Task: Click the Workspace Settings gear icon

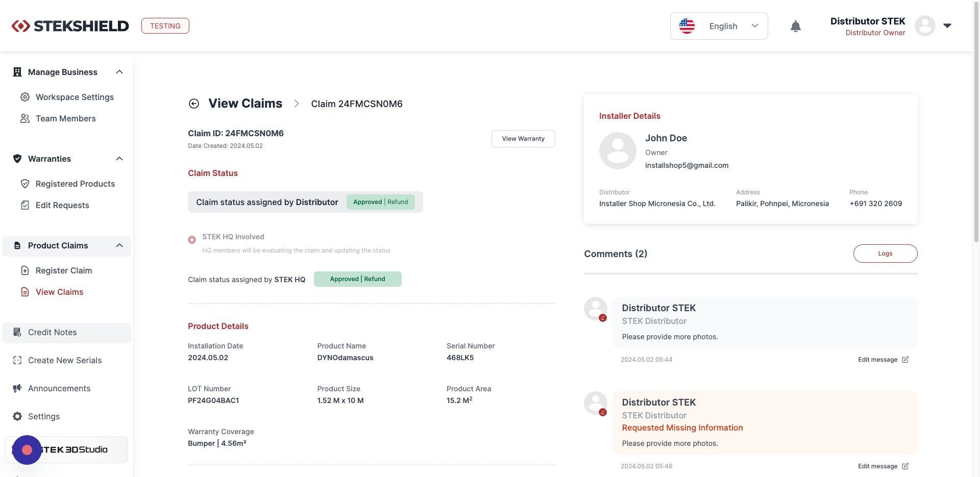Action: (25, 97)
